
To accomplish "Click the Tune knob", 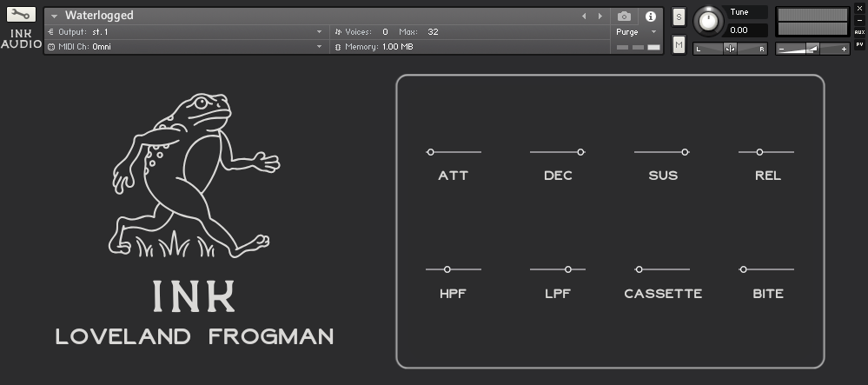I will pyautogui.click(x=708, y=21).
